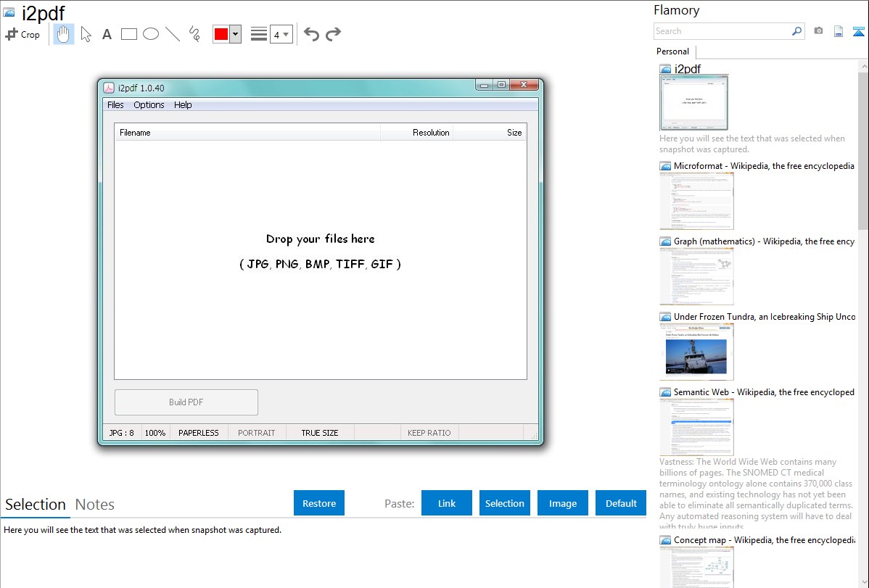Click the blue triangle icon beside the page icon
The width and height of the screenshot is (869, 588).
858,31
